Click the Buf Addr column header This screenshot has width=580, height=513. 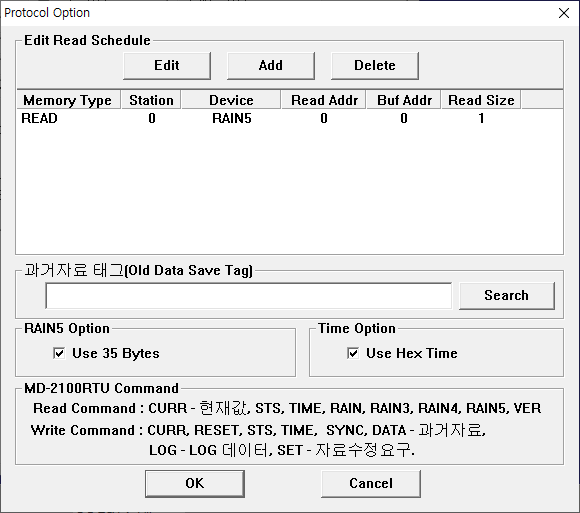tap(404, 100)
